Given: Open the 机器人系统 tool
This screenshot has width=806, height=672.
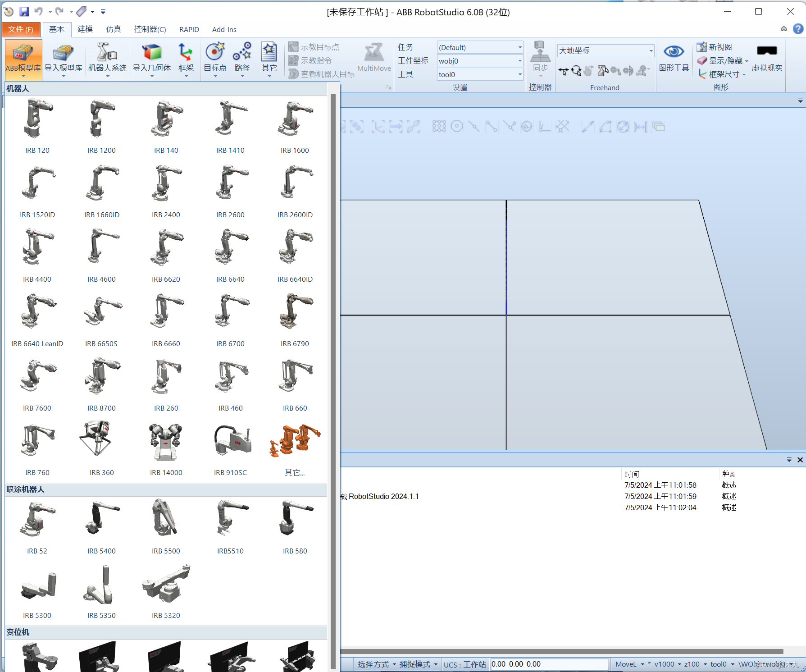Looking at the screenshot, I should click(x=107, y=59).
